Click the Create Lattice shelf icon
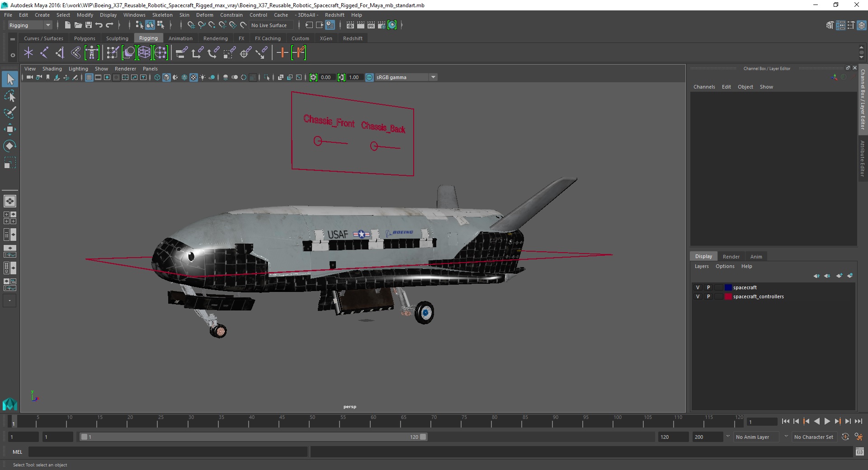This screenshot has height=470, width=868. click(144, 53)
